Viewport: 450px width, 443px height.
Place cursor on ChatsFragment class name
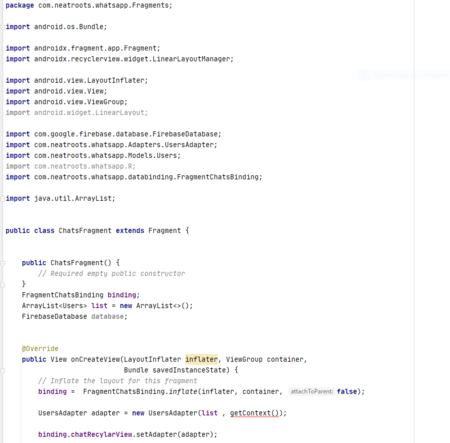coord(85,231)
